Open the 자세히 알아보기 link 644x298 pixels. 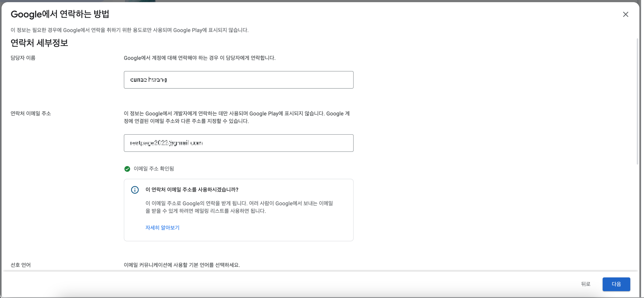point(162,228)
